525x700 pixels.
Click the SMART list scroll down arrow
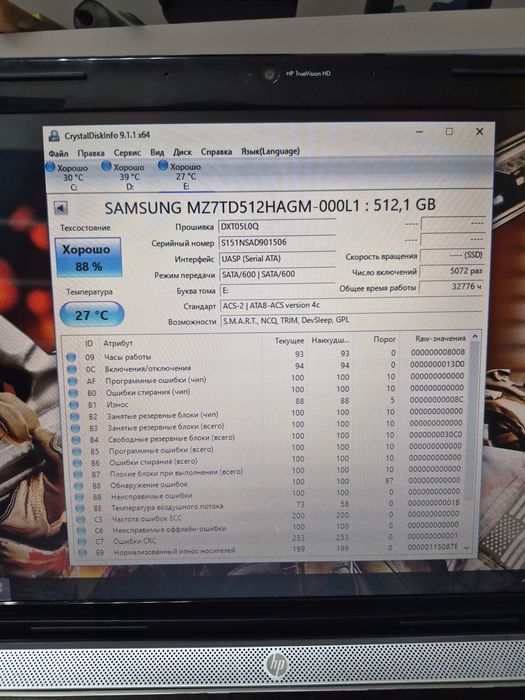467,547
